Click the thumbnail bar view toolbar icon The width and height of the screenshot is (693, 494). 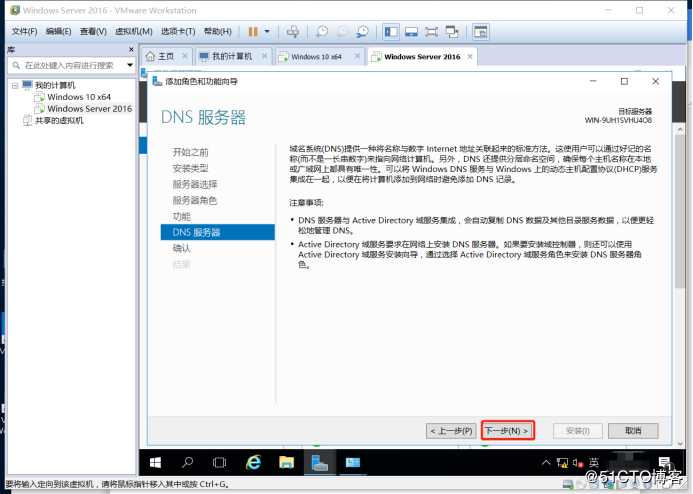411,32
